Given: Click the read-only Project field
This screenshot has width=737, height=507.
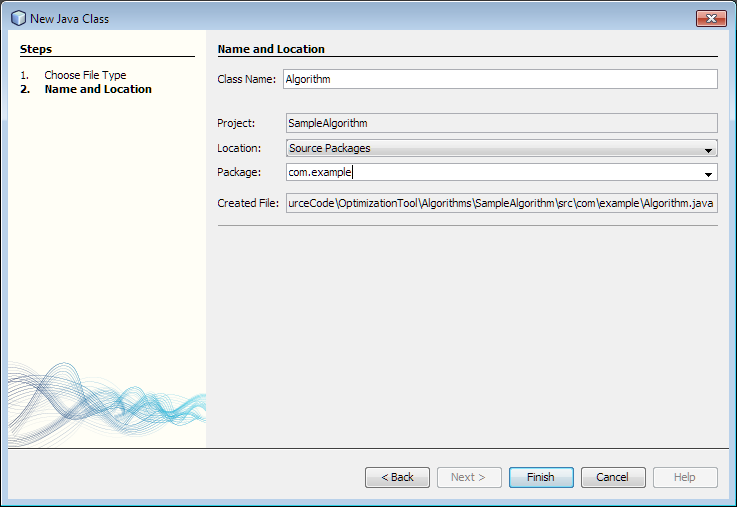Looking at the screenshot, I should coord(502,123).
